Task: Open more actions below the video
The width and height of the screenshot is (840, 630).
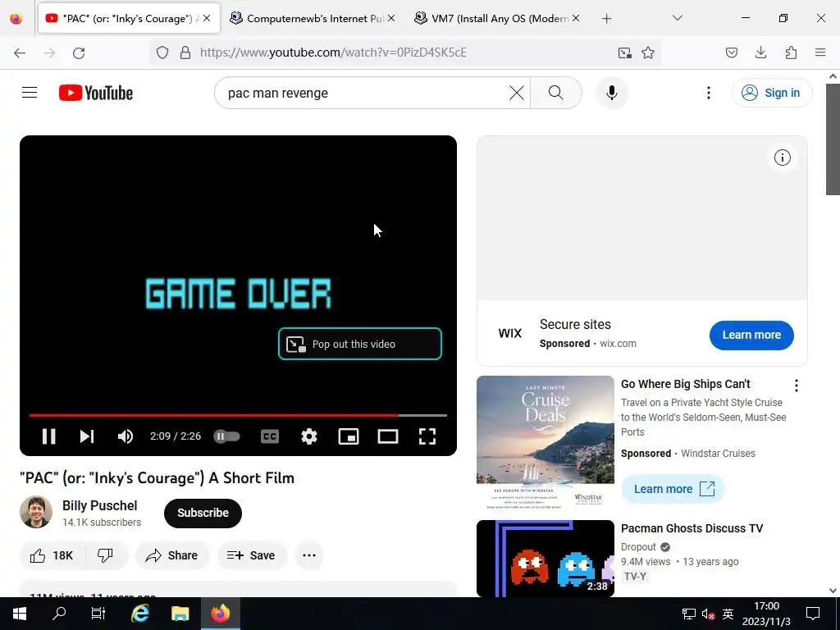Action: 309,555
